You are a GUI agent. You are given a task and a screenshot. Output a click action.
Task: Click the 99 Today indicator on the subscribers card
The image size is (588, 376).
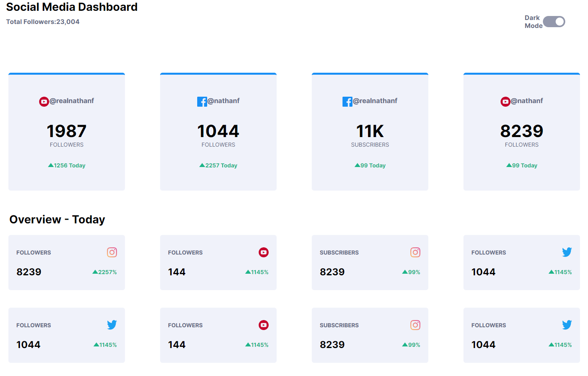tap(370, 165)
